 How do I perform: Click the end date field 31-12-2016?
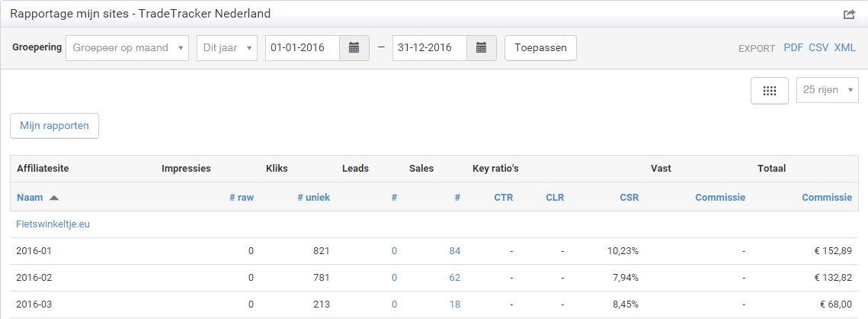[430, 48]
